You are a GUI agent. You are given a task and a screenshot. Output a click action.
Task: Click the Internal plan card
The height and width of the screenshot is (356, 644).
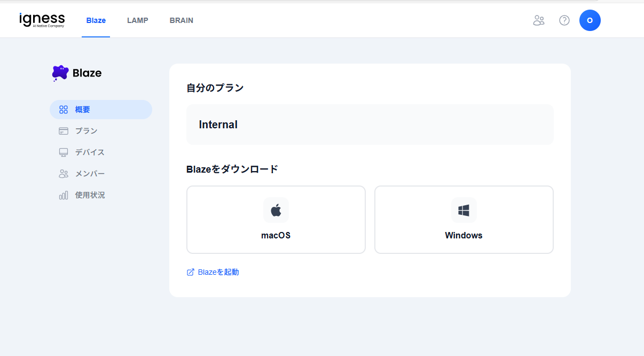(370, 125)
